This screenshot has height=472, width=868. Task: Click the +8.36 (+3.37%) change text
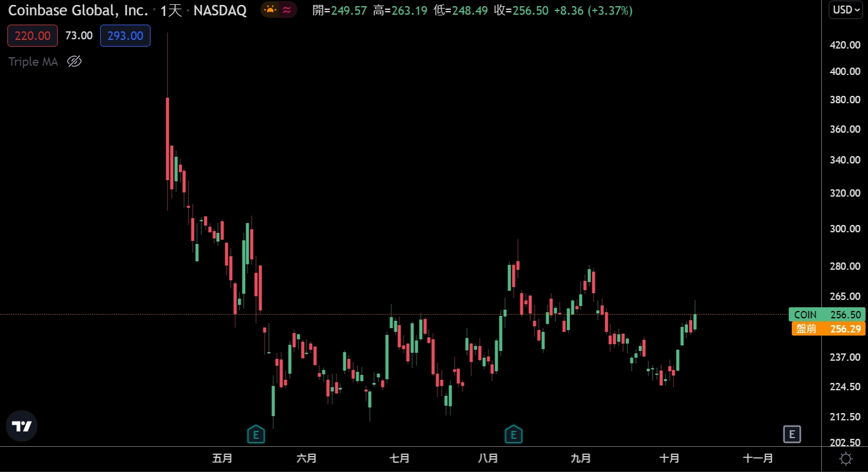[x=593, y=10]
